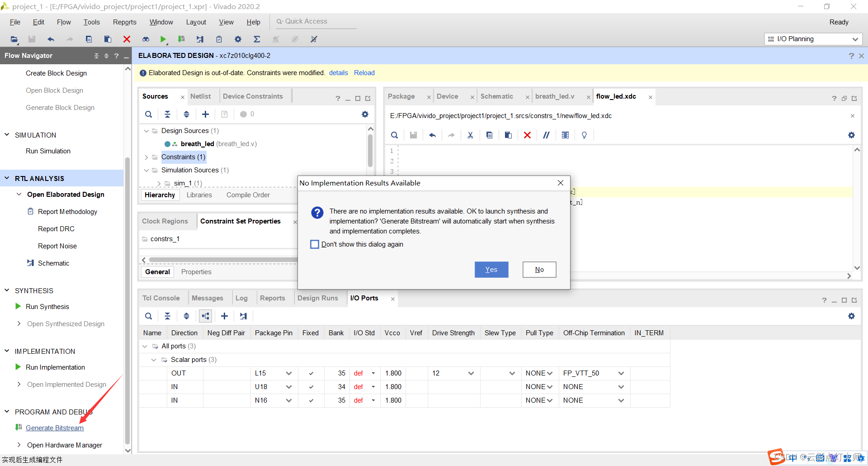Close the No Implementation Results dialog
The height and width of the screenshot is (466, 868).
tap(561, 183)
